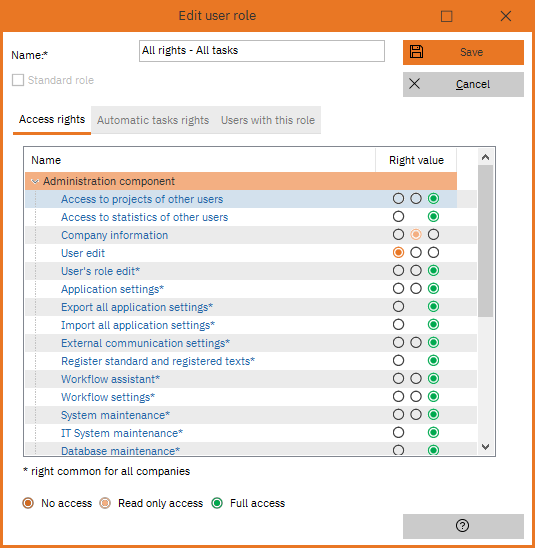Click the green Full access legend icon
Screen dimensions: 535x548
point(217,503)
